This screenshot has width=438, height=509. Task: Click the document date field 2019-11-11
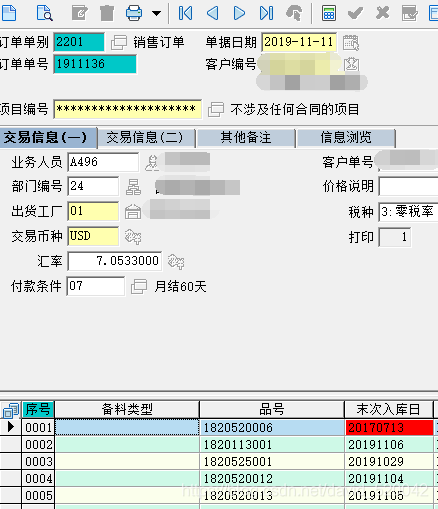coord(299,42)
